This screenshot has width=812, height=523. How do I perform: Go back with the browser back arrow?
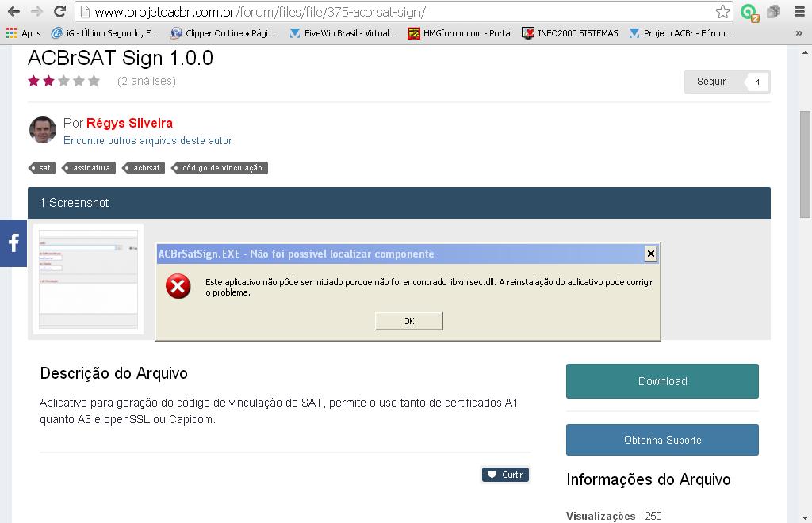pyautogui.click(x=14, y=11)
